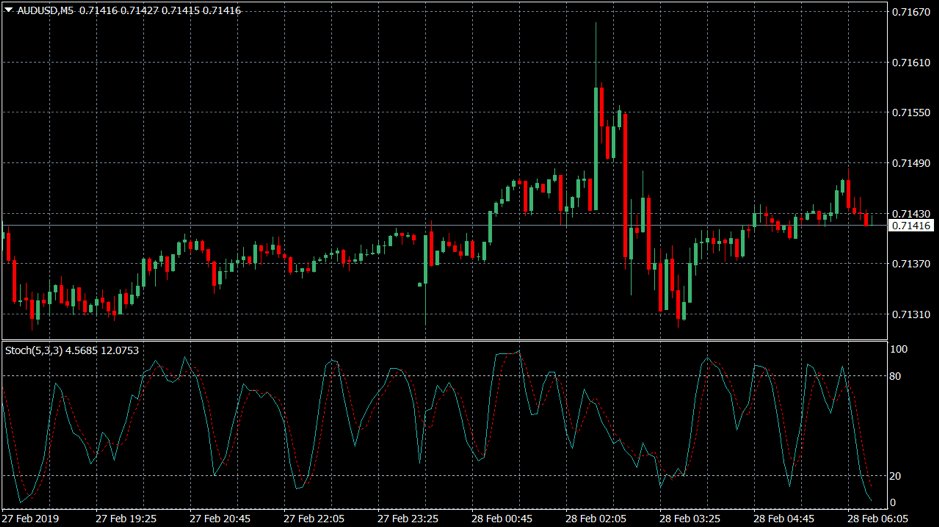Click stochastic scale level 20
The width and height of the screenshot is (939, 527).
point(895,476)
